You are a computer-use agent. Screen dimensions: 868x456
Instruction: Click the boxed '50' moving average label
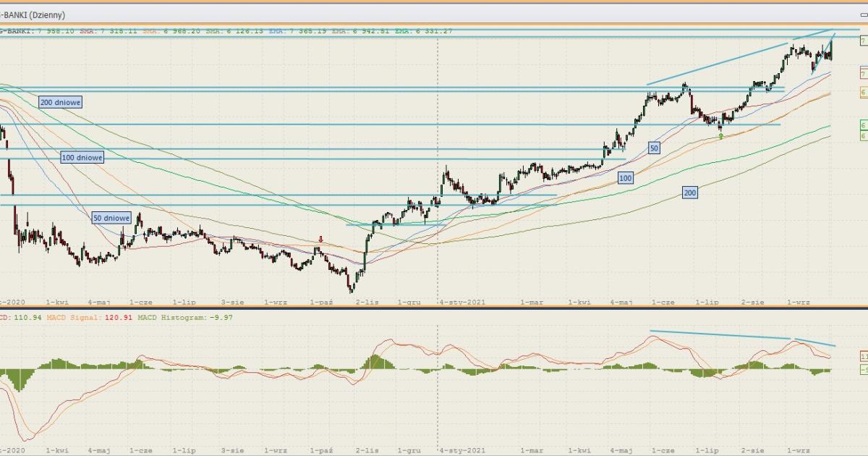coord(654,148)
